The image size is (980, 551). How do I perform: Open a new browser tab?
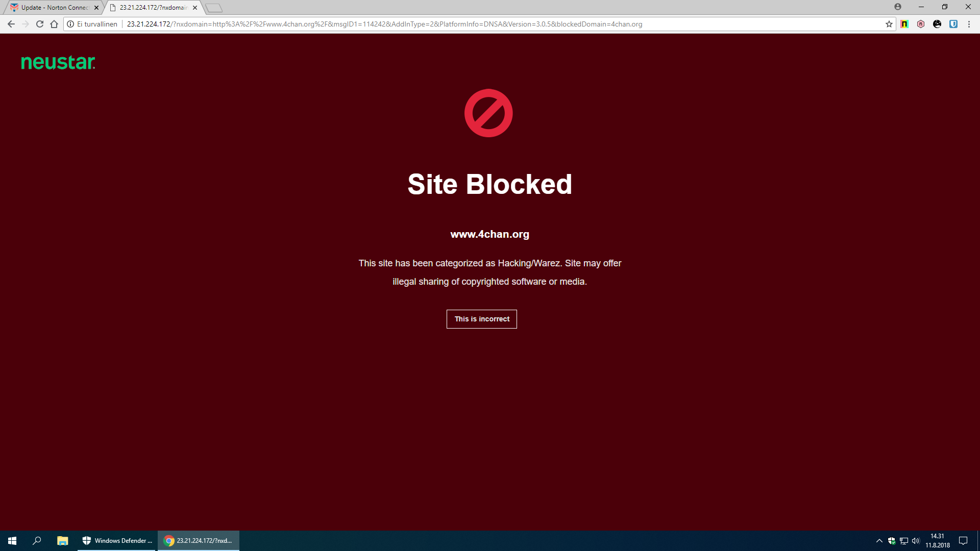tap(214, 8)
